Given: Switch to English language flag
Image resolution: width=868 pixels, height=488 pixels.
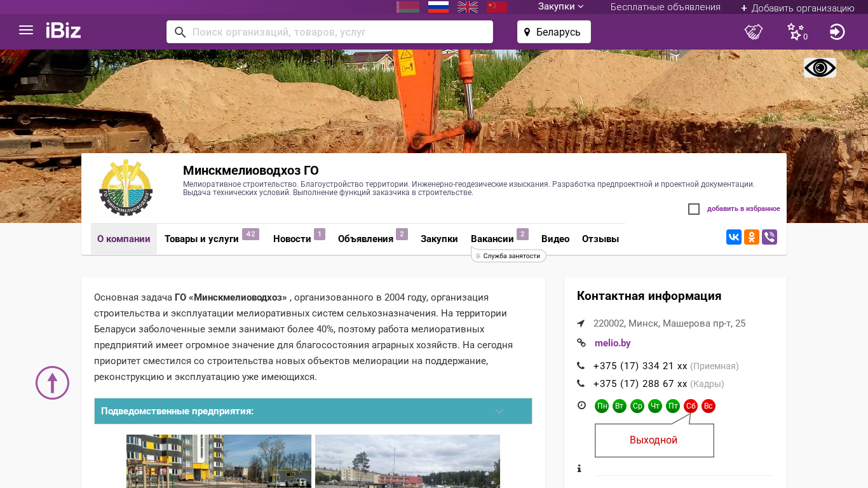Looking at the screenshot, I should pyautogui.click(x=468, y=7).
